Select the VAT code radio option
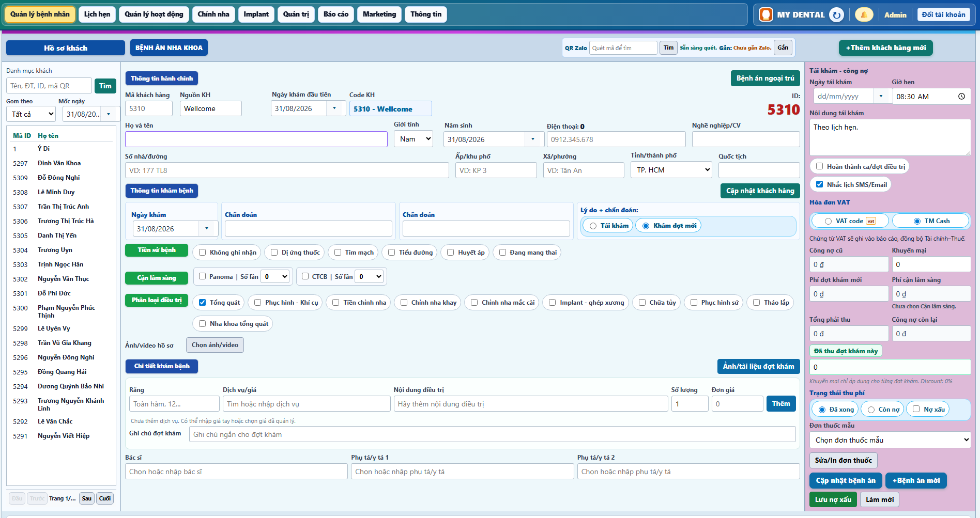The width and height of the screenshot is (980, 518). coord(828,221)
